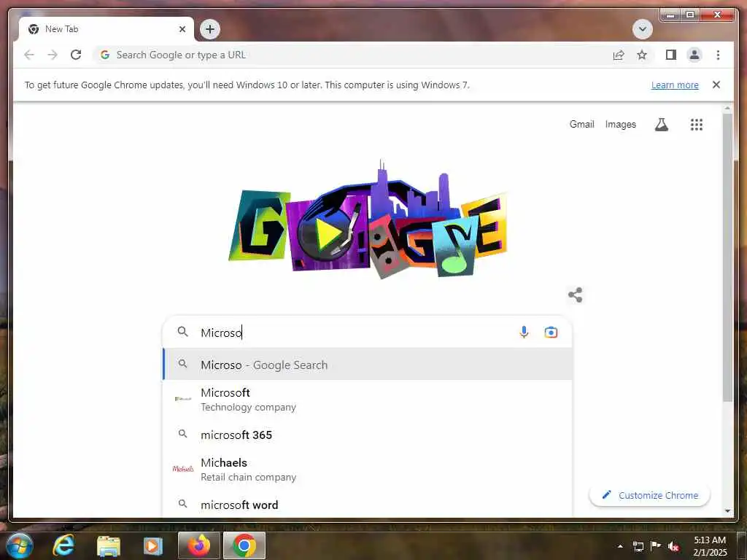Viewport: 747px width, 560px height.
Task: Click the share this page icon
Action: coord(619,55)
